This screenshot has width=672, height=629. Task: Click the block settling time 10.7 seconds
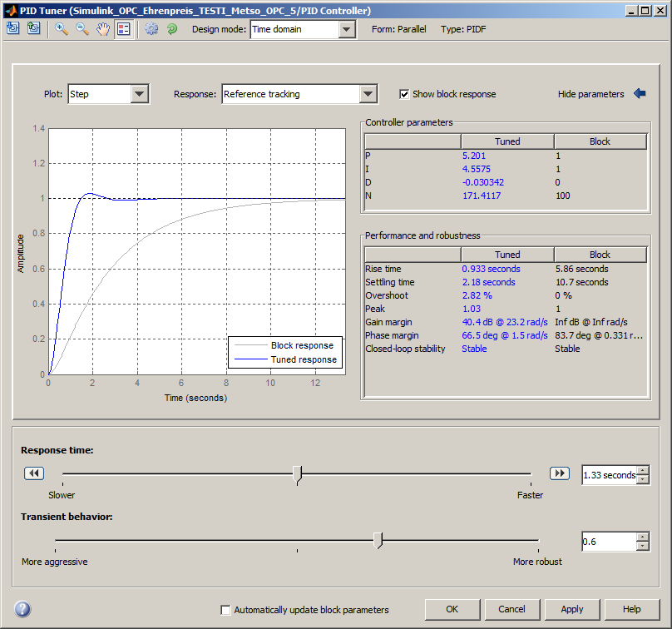(582, 282)
